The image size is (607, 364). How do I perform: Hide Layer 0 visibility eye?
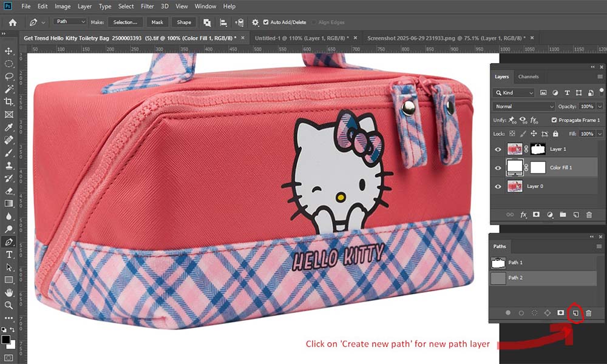click(x=498, y=186)
